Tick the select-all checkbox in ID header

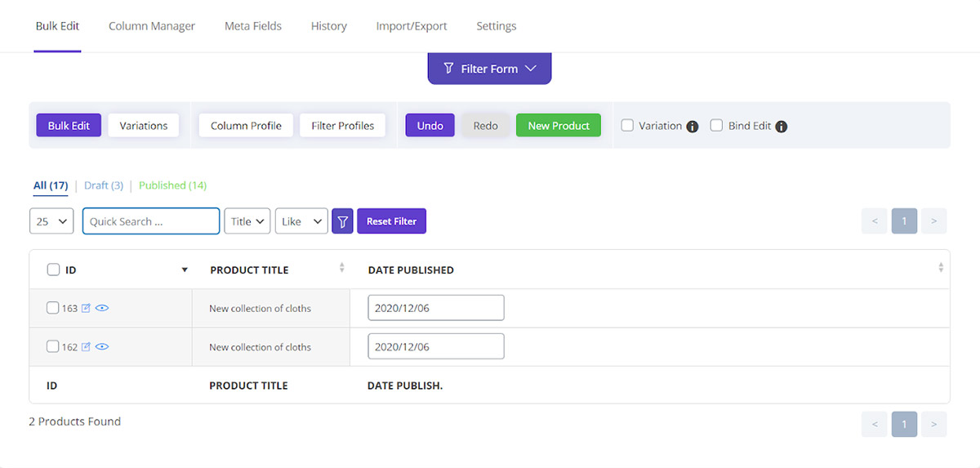click(53, 270)
